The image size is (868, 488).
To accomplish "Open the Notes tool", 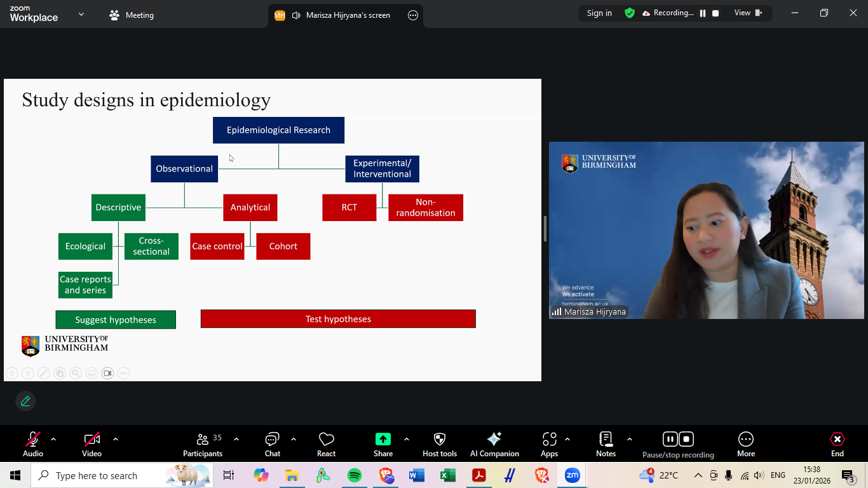I will [606, 444].
